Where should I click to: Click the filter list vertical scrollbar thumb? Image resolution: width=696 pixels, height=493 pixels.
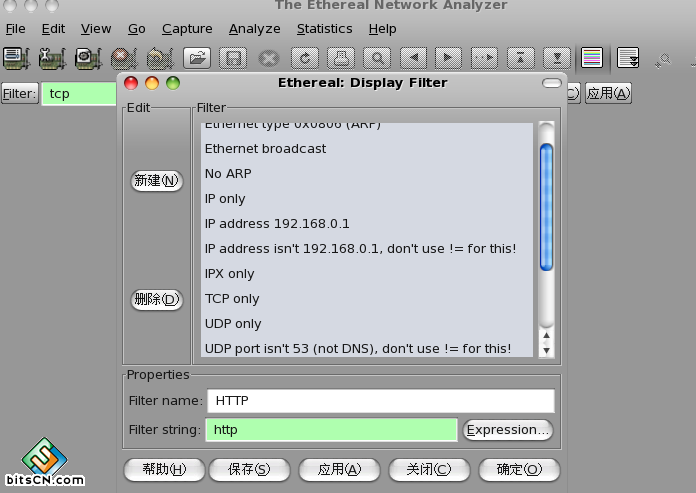click(x=546, y=207)
